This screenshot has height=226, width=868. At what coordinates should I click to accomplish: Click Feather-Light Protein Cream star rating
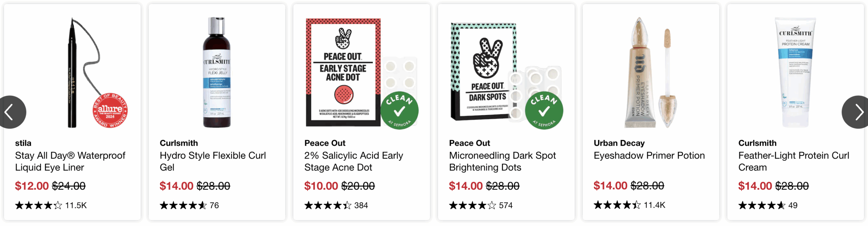pos(762,205)
